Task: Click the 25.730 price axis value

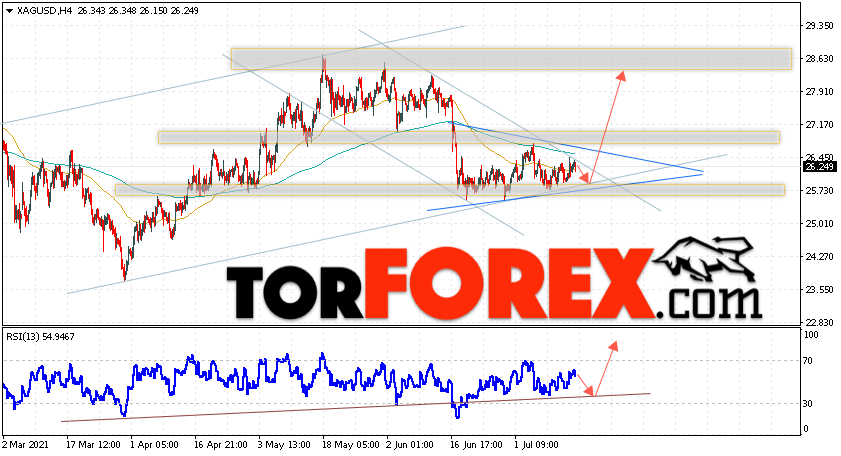Action: [x=819, y=190]
